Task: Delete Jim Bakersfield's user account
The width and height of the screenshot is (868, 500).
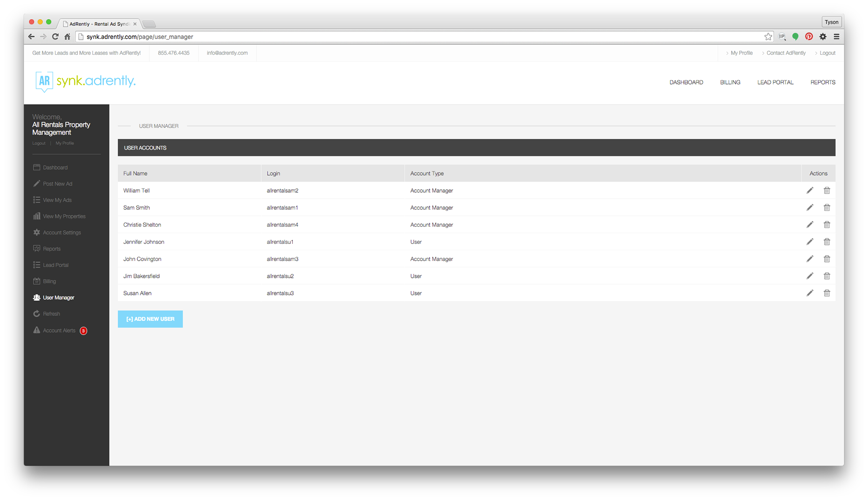Action: [x=827, y=276]
